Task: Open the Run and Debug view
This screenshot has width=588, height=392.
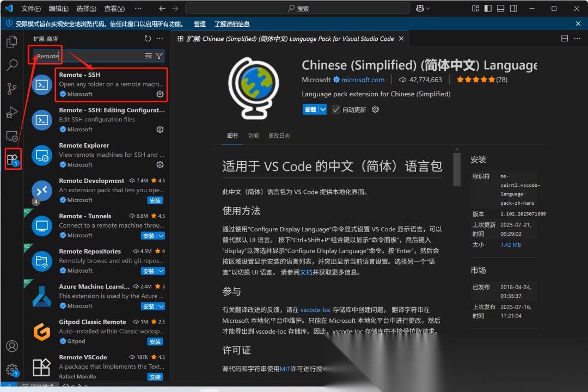Action: click(x=12, y=112)
